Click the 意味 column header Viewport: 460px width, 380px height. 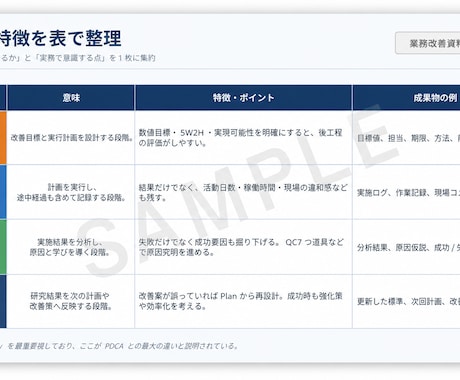click(x=71, y=98)
